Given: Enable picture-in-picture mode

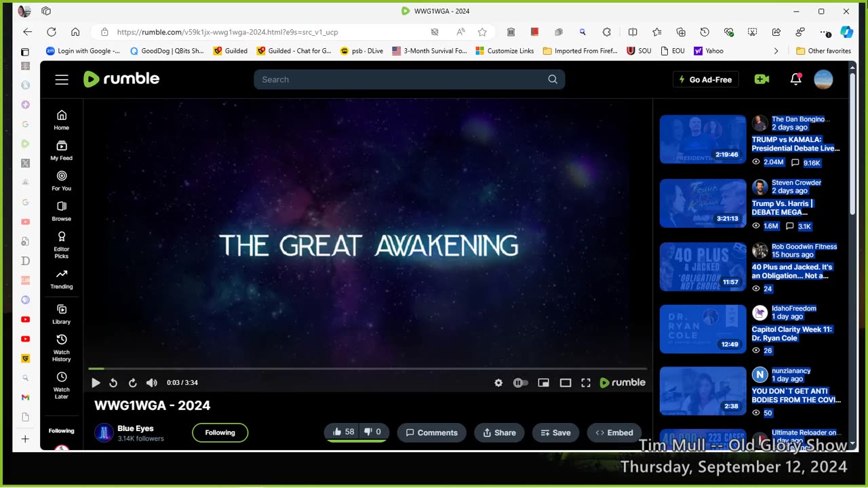Looking at the screenshot, I should (x=543, y=383).
